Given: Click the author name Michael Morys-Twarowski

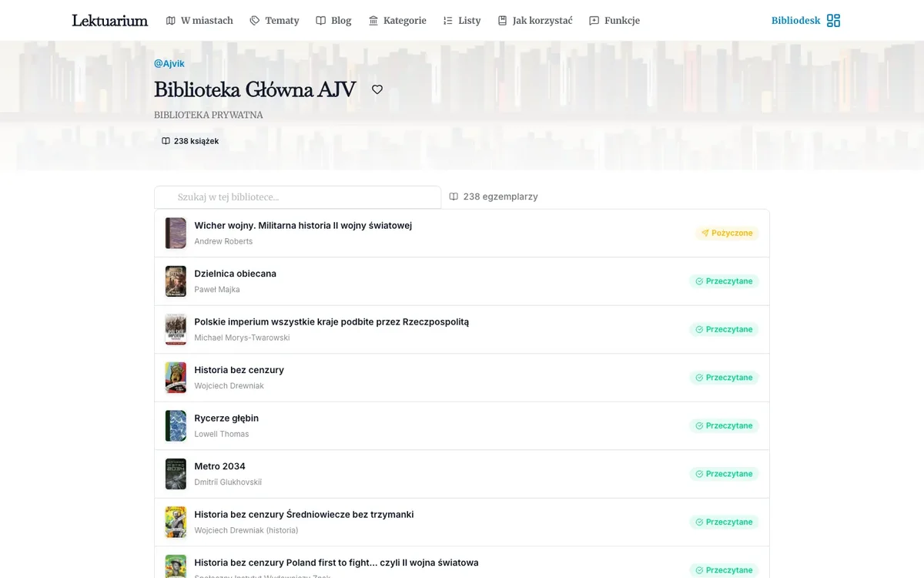Looking at the screenshot, I should coord(242,338).
